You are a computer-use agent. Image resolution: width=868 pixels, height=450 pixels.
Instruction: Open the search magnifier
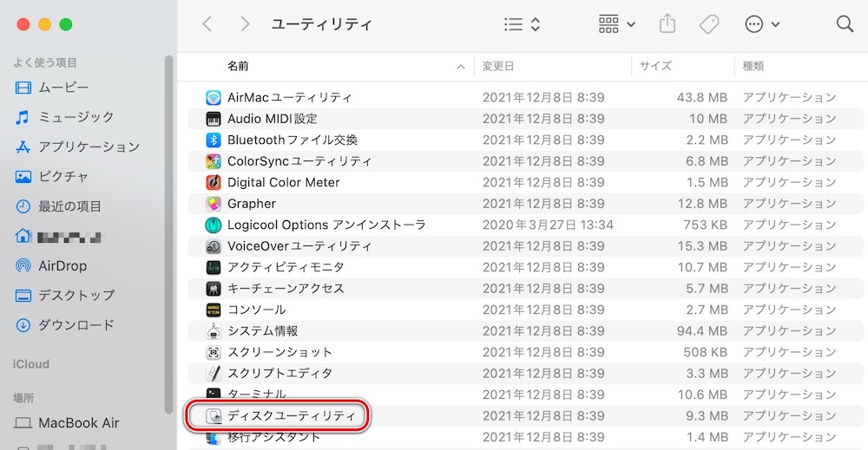coord(845,23)
